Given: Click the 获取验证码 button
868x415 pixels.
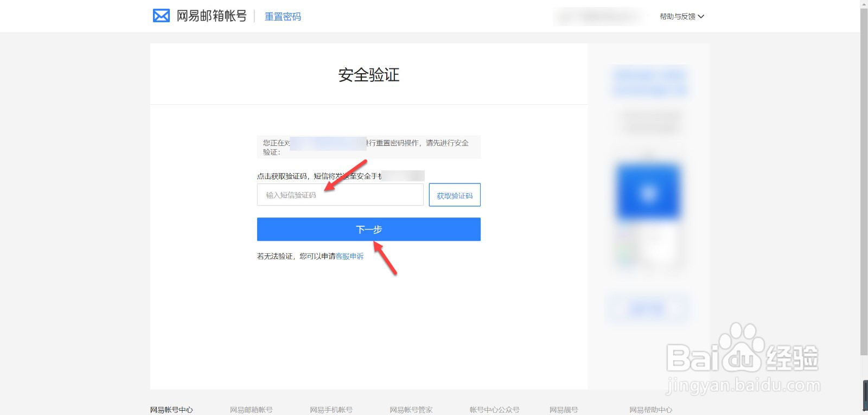Looking at the screenshot, I should pos(455,195).
